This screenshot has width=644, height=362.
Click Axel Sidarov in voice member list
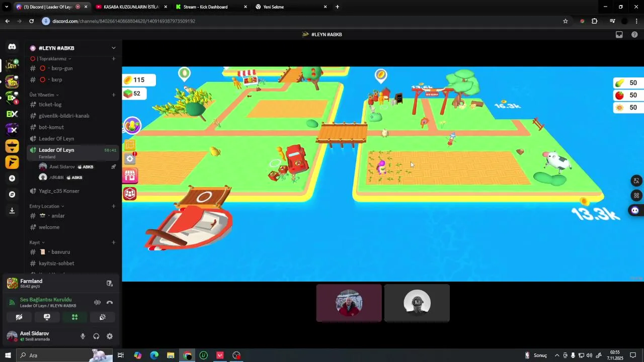pyautogui.click(x=78, y=167)
